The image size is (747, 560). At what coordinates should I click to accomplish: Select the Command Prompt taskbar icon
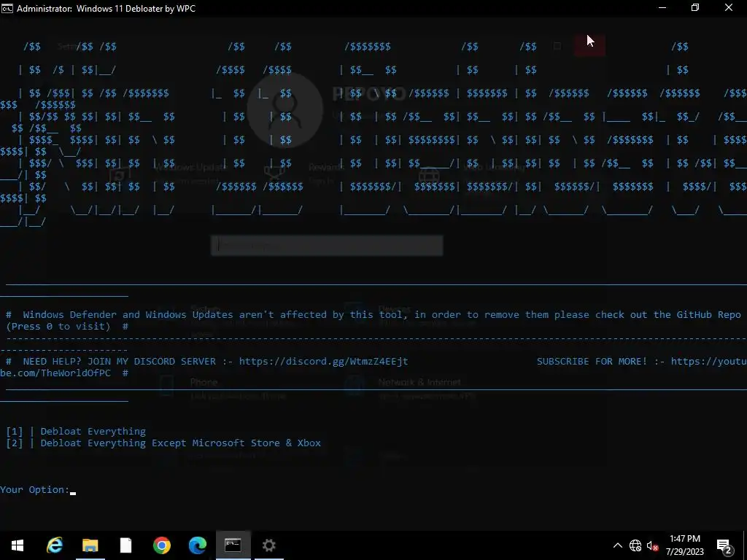pyautogui.click(x=233, y=545)
